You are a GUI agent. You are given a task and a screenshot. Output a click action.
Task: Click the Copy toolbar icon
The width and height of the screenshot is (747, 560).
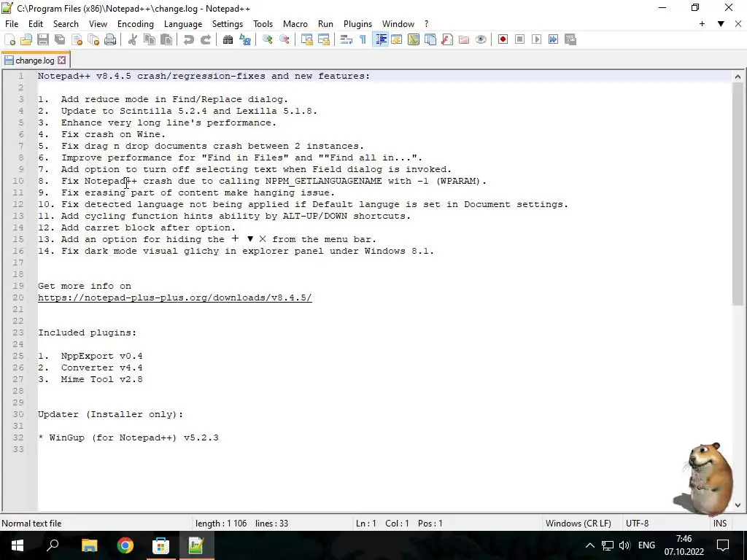pyautogui.click(x=149, y=39)
